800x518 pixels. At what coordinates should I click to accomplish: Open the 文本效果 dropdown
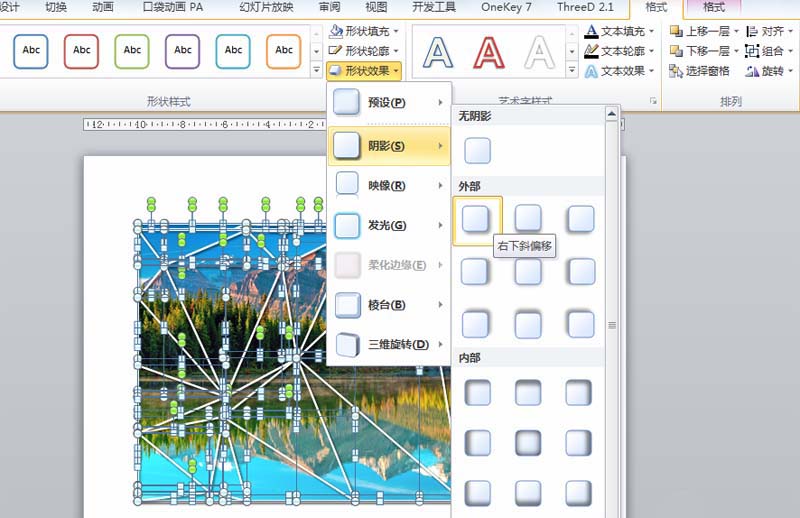(619, 70)
